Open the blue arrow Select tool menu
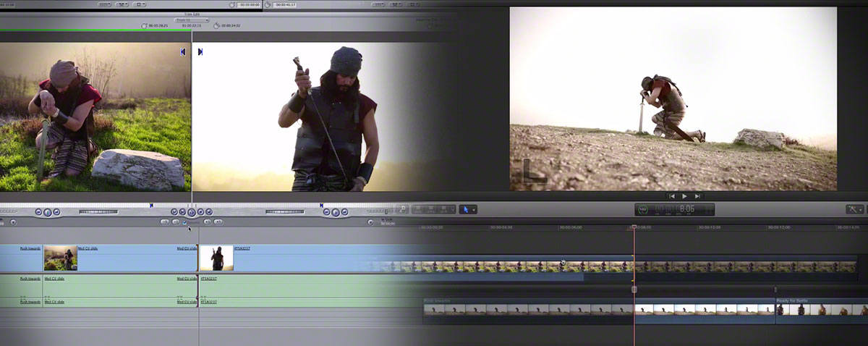Viewport: 868px width, 346px height. 469,209
